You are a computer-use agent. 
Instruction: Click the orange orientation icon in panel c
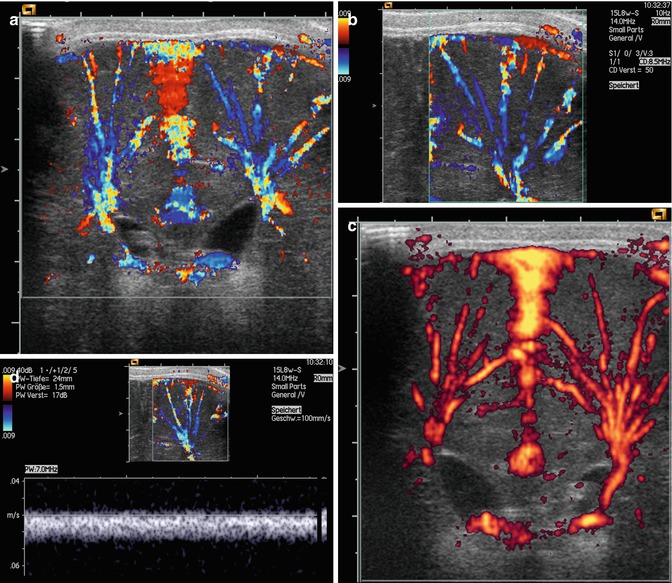[658, 213]
